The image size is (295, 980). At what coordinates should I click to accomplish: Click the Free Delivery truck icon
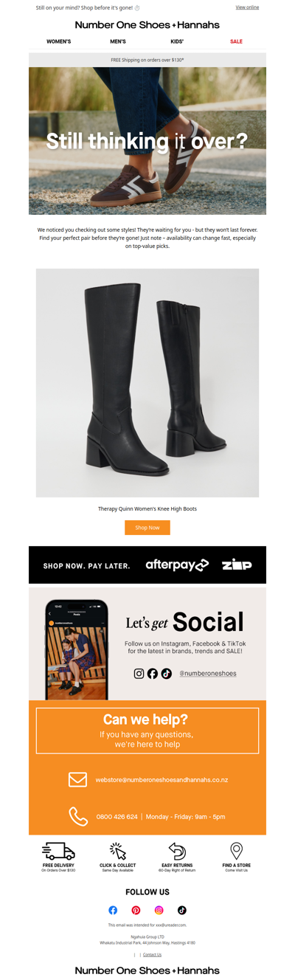click(58, 851)
